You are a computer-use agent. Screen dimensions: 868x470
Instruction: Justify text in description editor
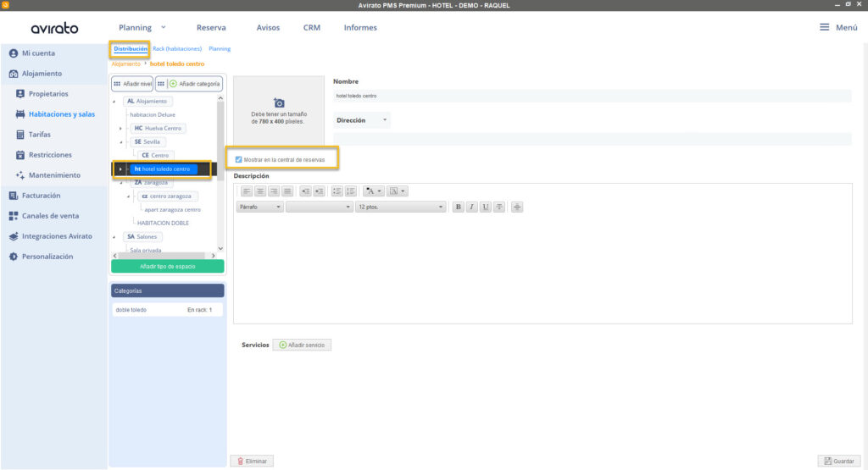[x=287, y=191]
